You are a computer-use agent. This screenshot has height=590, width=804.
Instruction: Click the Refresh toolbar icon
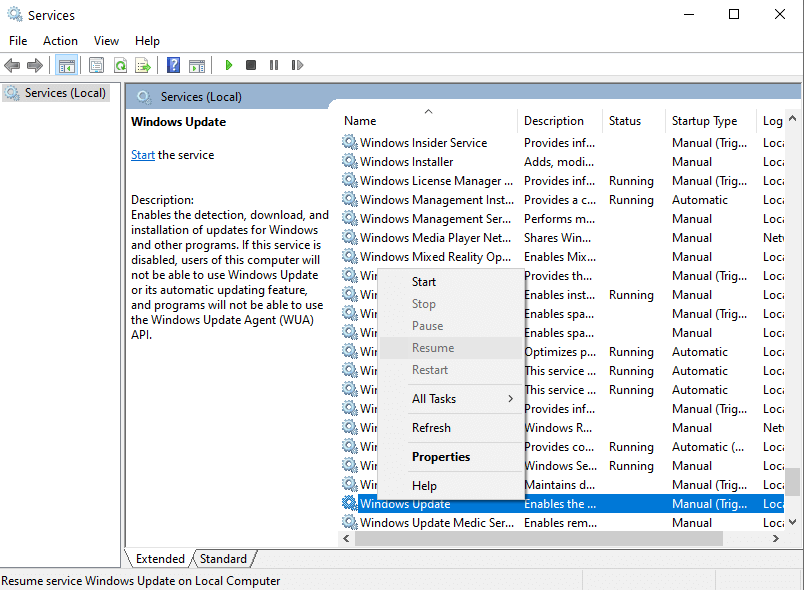coord(119,64)
